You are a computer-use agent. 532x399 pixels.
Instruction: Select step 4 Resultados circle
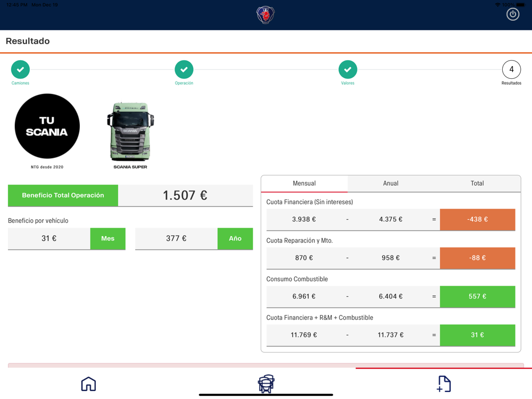click(511, 70)
